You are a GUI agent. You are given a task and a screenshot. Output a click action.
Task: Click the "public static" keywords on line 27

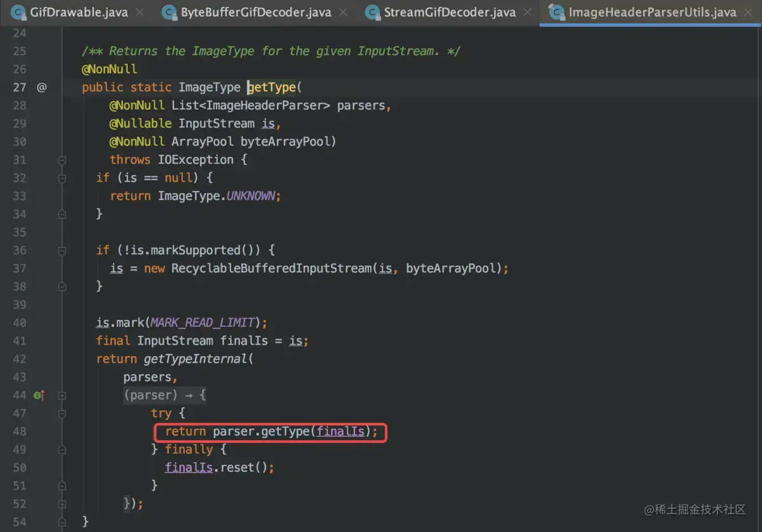tap(126, 87)
